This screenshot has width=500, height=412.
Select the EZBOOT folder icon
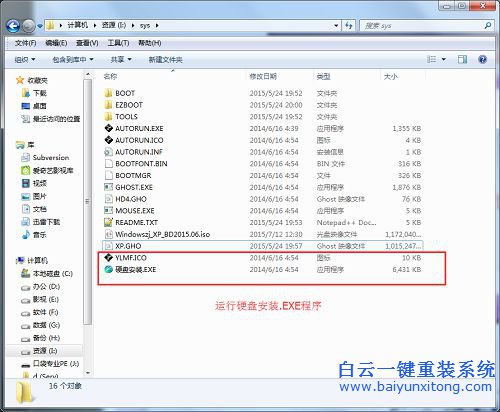point(108,105)
